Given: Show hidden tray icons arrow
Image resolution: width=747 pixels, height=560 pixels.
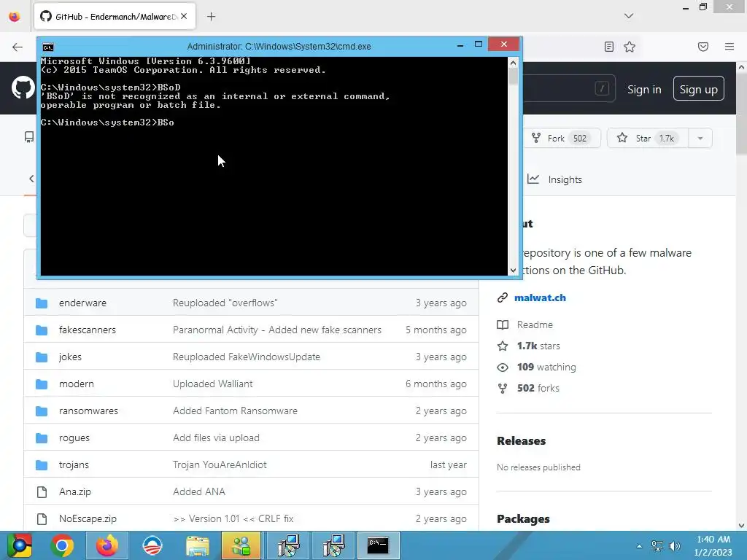Looking at the screenshot, I should [x=639, y=545].
